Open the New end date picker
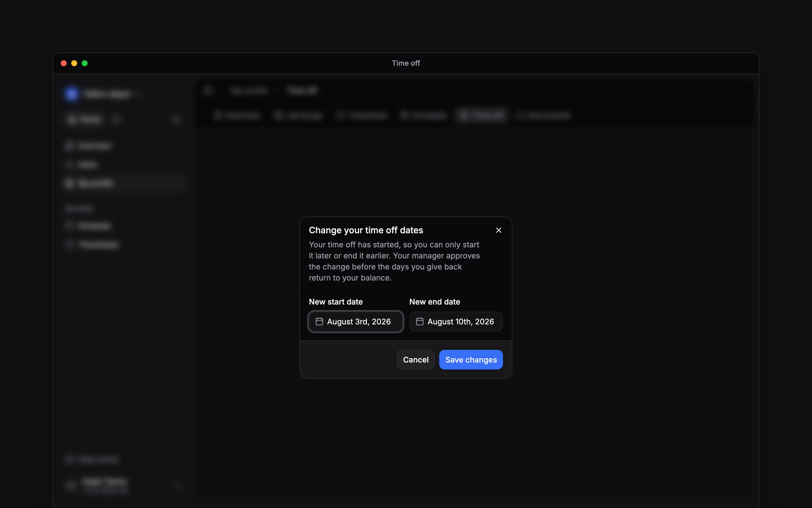This screenshot has width=812, height=508. (x=456, y=322)
